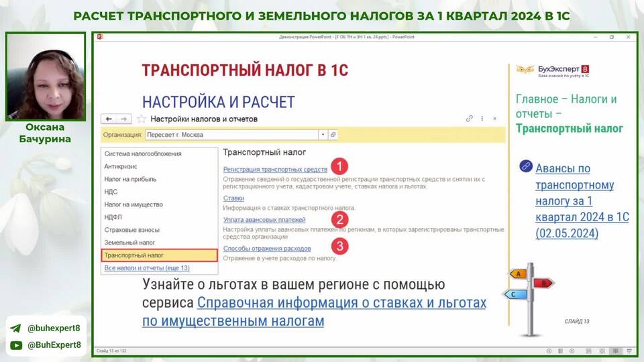Image resolution: width=644 pixels, height=362 pixels.
Task: Minimize the PowerPoint window
Action: coord(596,37)
